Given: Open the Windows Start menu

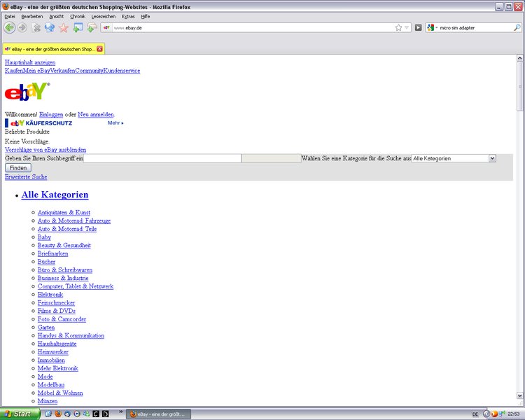Looking at the screenshot, I should pos(20,414).
